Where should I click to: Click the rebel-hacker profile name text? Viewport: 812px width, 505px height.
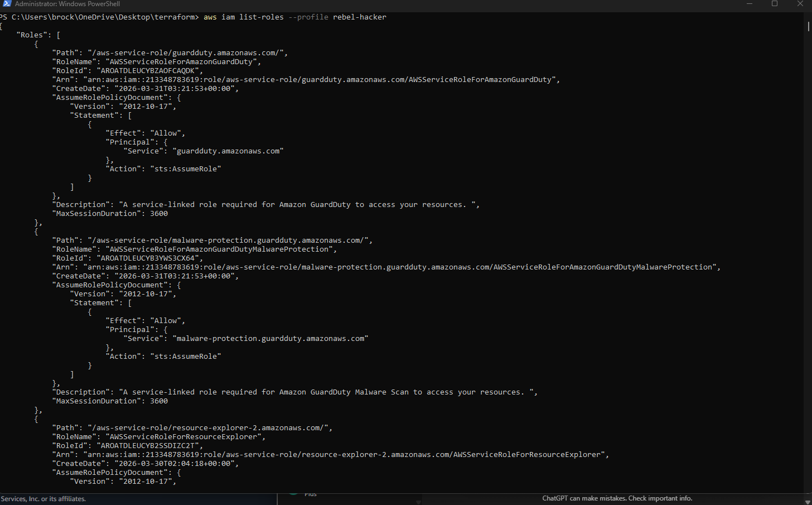click(x=359, y=17)
